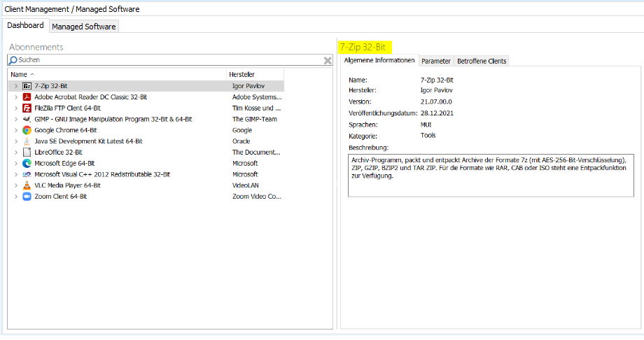Open the Betroffene Clients tab

(481, 61)
